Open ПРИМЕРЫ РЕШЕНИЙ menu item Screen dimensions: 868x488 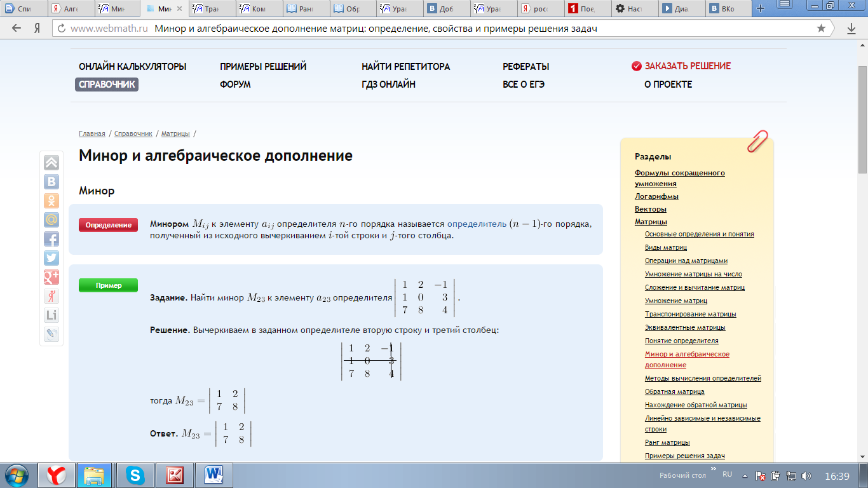coord(263,66)
